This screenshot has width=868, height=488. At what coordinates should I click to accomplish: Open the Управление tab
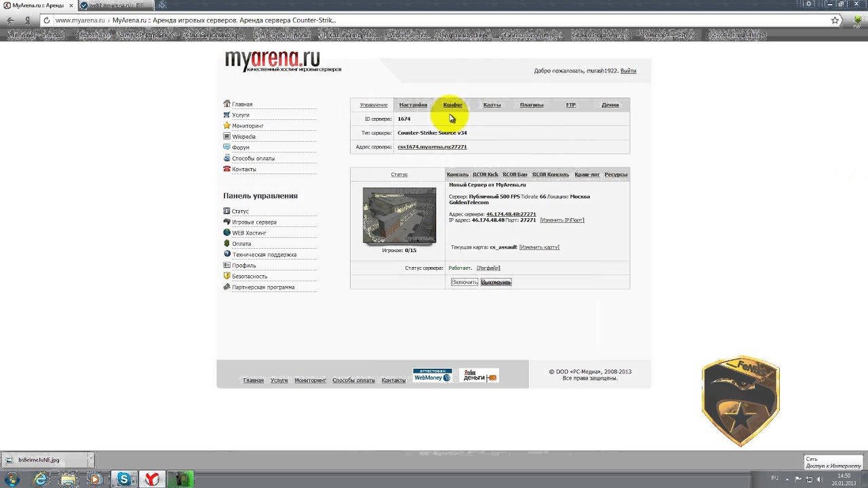(x=374, y=105)
